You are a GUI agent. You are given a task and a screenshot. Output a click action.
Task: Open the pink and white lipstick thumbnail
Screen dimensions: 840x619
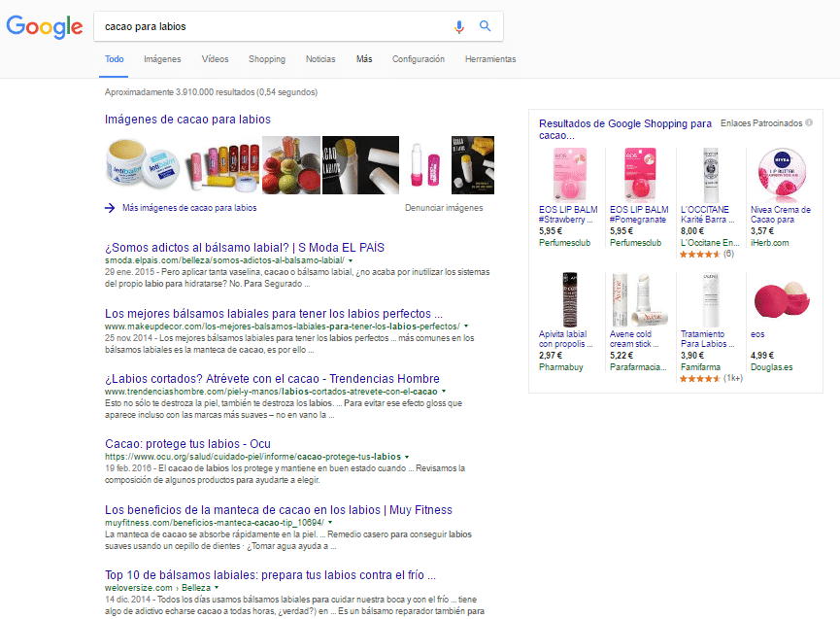[425, 165]
